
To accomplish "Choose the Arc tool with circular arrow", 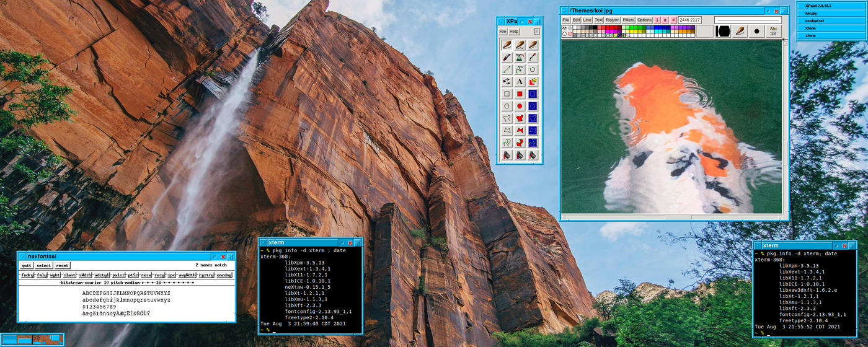I will (533, 69).
